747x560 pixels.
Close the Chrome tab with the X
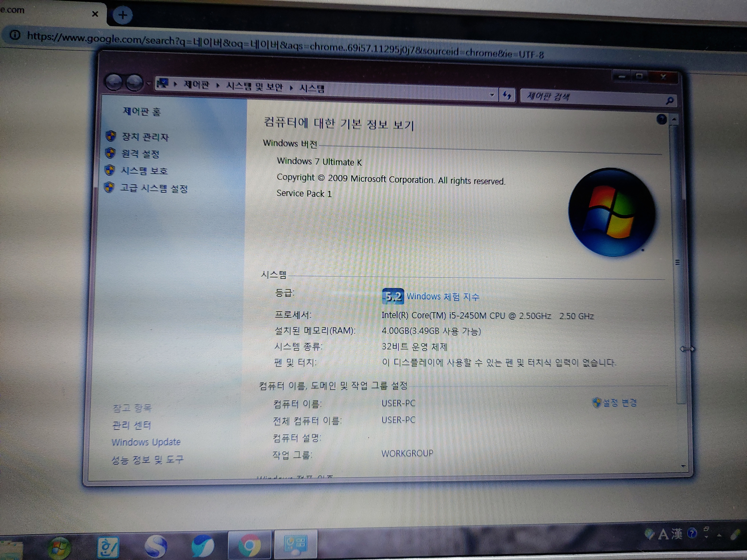(95, 14)
